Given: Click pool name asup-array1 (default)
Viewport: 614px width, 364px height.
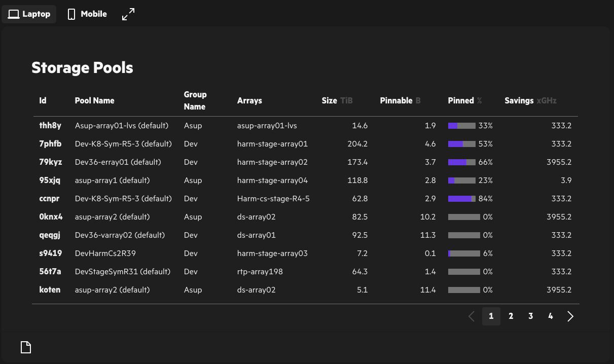Looking at the screenshot, I should [113, 180].
